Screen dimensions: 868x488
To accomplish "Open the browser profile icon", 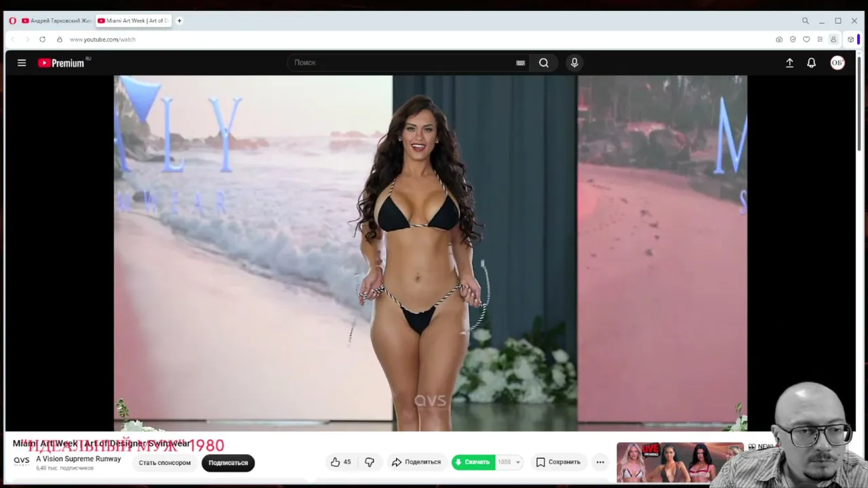I will pyautogui.click(x=833, y=39).
